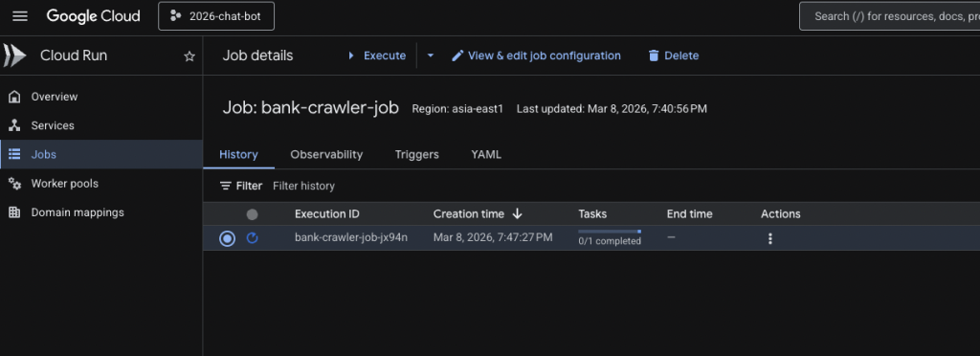Screen dimensions: 980x356
Task: Pin Cloud Run with the star icon
Action: point(189,56)
